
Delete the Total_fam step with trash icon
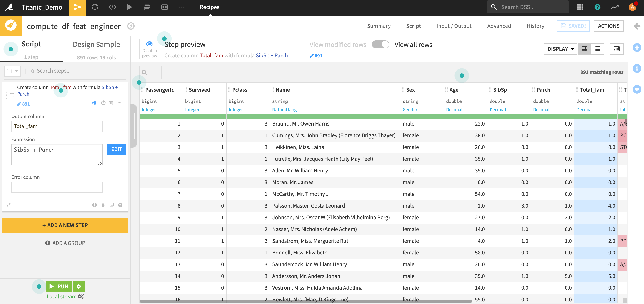coord(111,103)
